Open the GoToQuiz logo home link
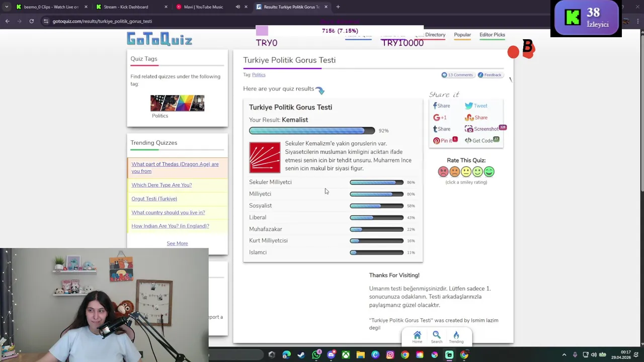This screenshot has width=644, height=362. [159, 39]
